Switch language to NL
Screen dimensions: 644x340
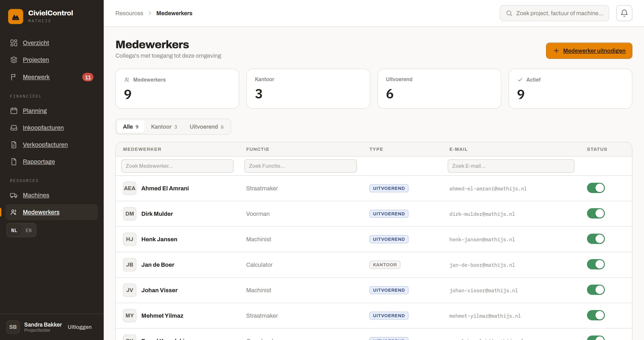point(14,230)
